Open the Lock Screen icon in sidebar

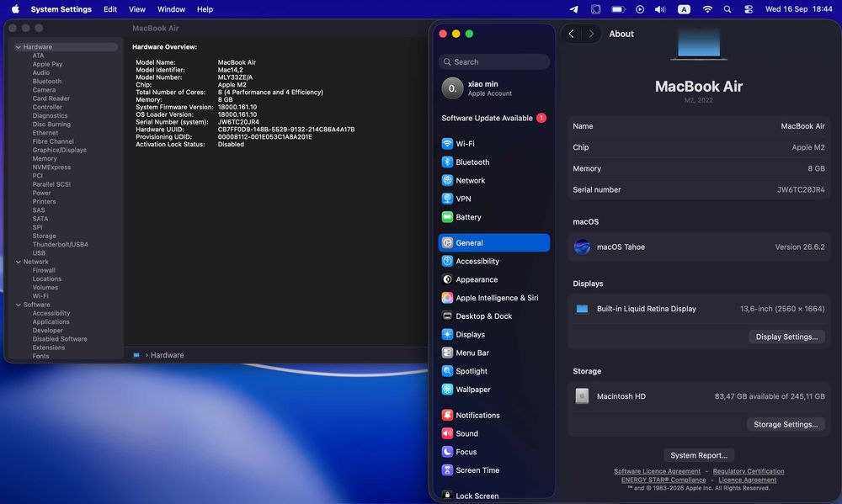point(447,496)
